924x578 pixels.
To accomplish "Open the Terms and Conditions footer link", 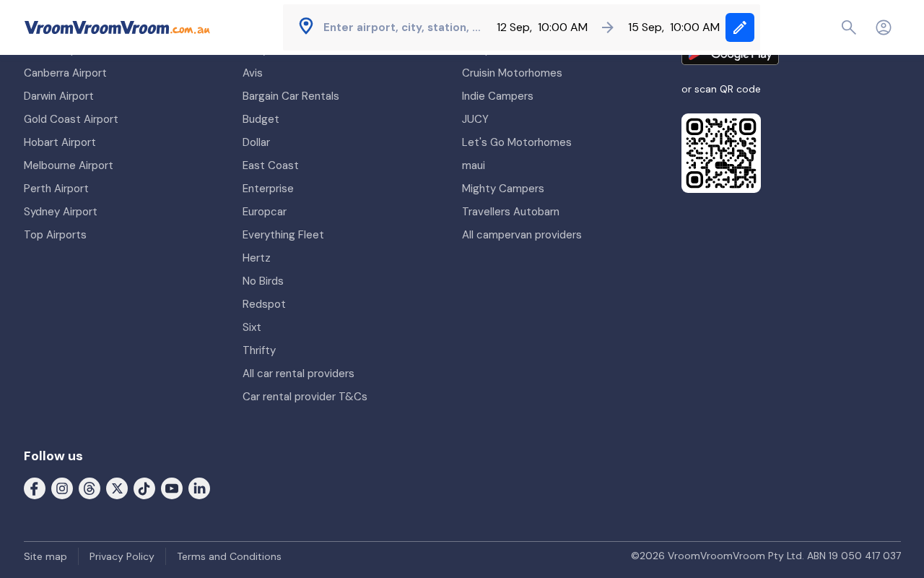I will 229,556.
